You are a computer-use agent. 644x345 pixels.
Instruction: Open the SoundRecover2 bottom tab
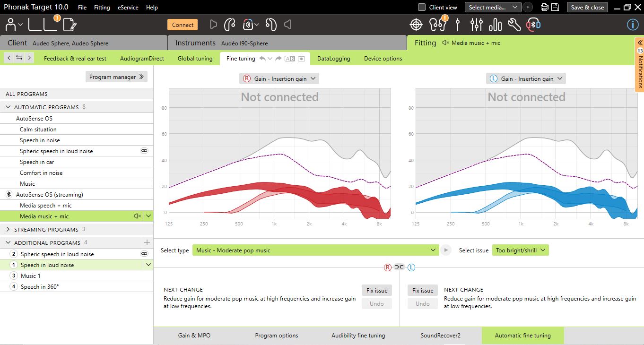[440, 336]
